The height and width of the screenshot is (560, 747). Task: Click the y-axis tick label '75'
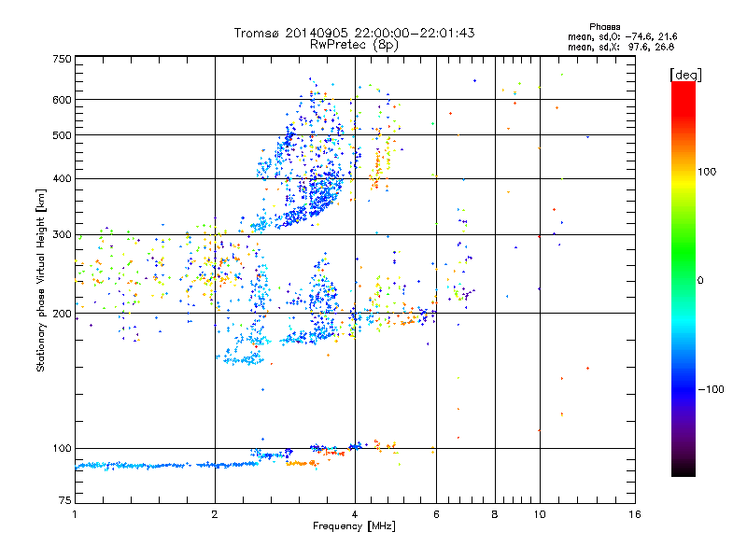[65, 500]
